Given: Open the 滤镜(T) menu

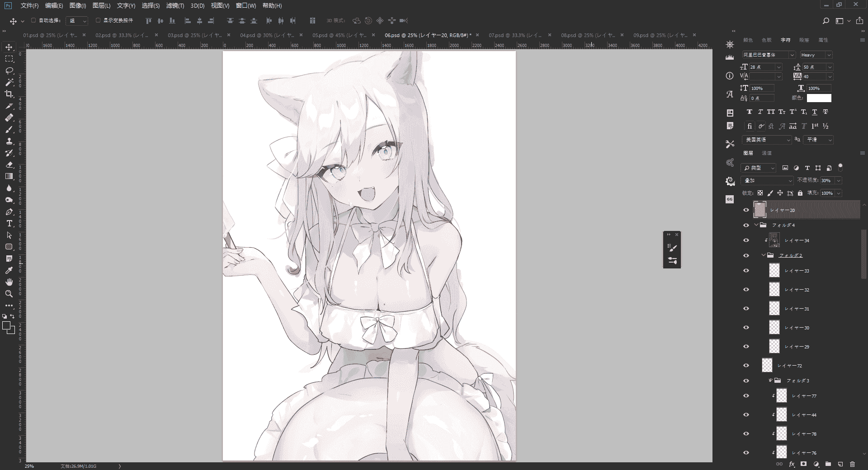Looking at the screenshot, I should point(175,5).
